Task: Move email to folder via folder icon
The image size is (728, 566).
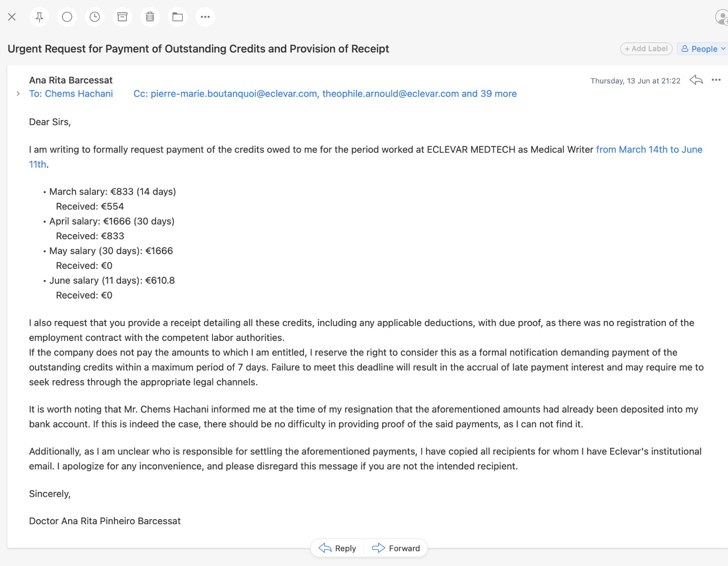Action: [177, 17]
